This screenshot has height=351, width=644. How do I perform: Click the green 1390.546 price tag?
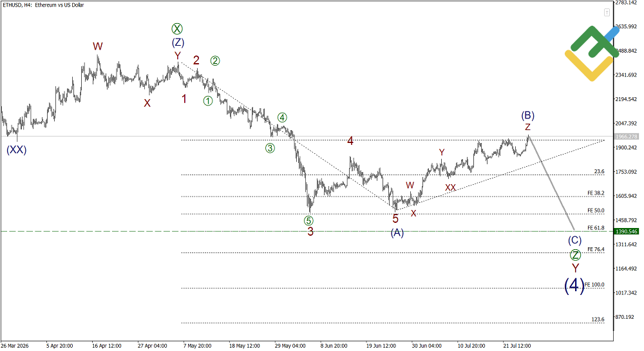627,232
